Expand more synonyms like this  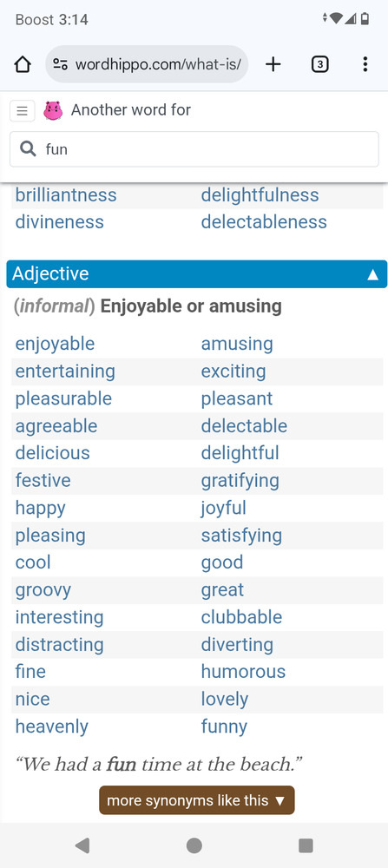(196, 800)
